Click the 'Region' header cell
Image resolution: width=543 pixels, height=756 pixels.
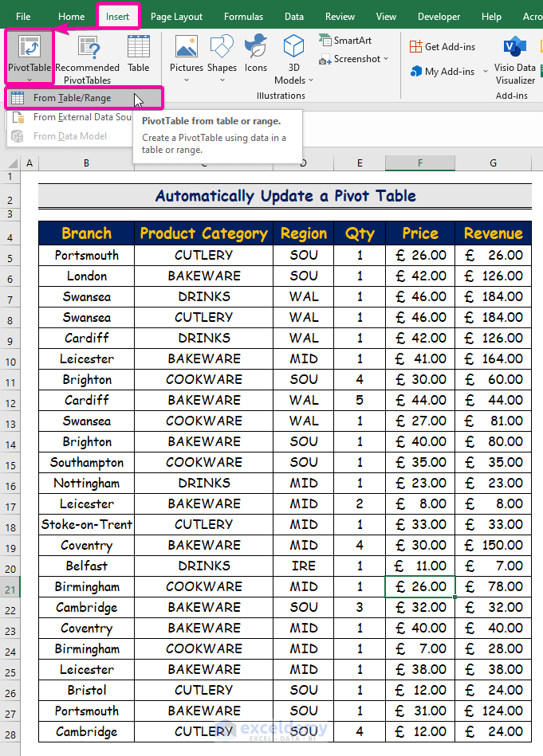pos(304,233)
